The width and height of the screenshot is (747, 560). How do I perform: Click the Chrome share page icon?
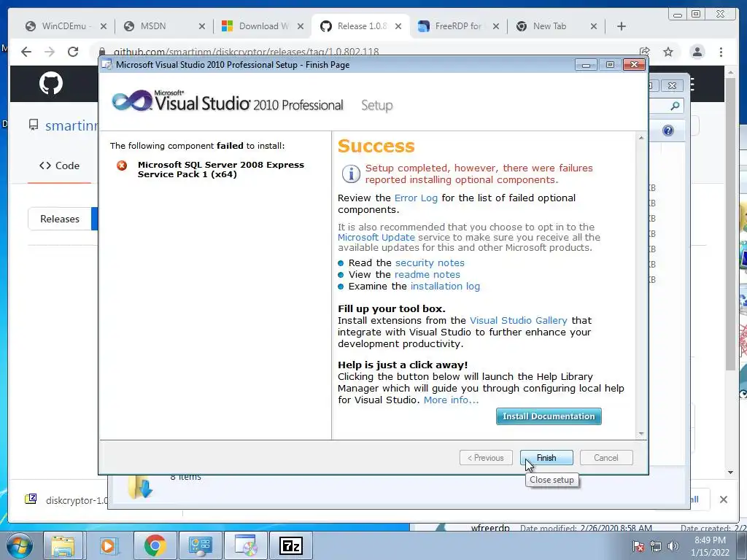coord(645,52)
